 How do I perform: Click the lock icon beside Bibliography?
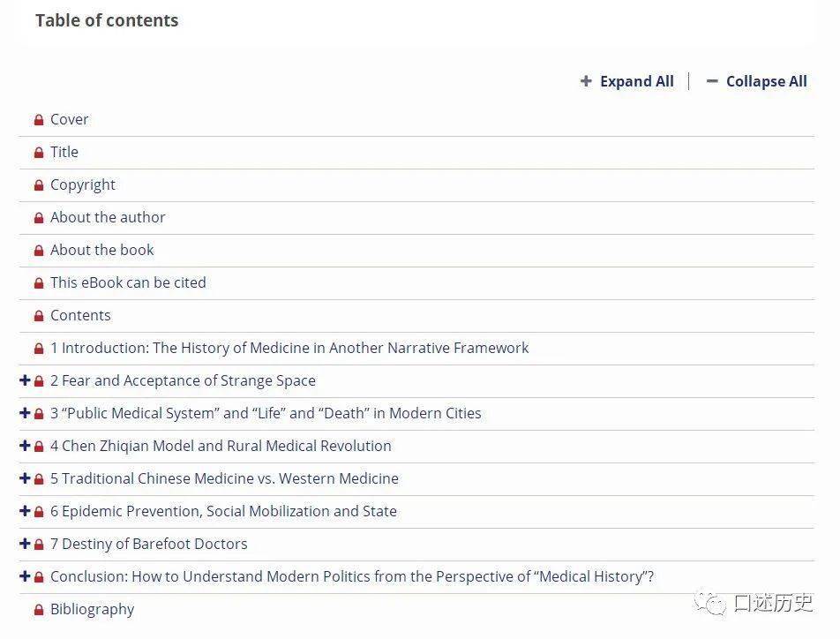pos(39,610)
